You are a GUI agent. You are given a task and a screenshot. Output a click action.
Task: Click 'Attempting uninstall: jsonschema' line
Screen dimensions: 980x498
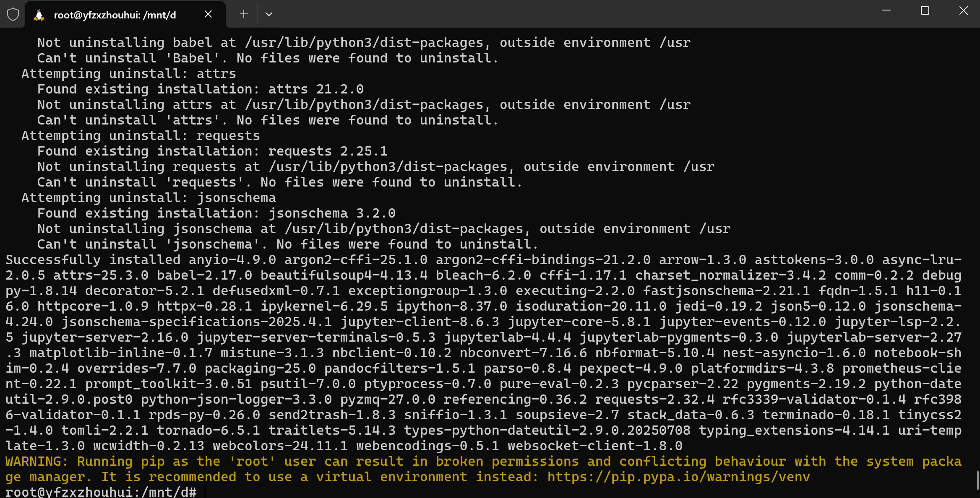click(149, 198)
